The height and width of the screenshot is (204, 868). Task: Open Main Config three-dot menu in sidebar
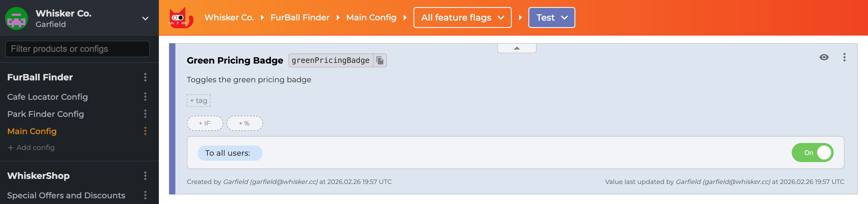coord(145,131)
